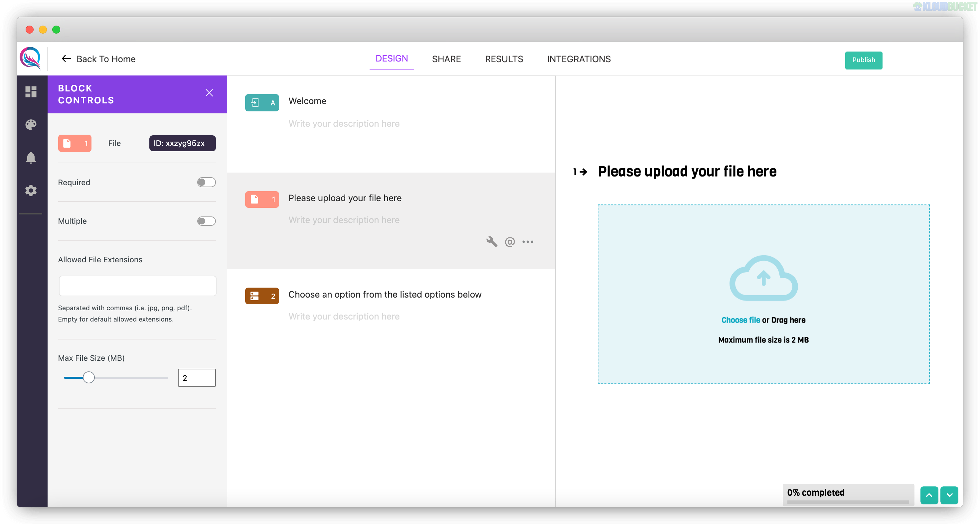Go to next question with down chevron
This screenshot has width=980, height=524.
[x=949, y=495]
